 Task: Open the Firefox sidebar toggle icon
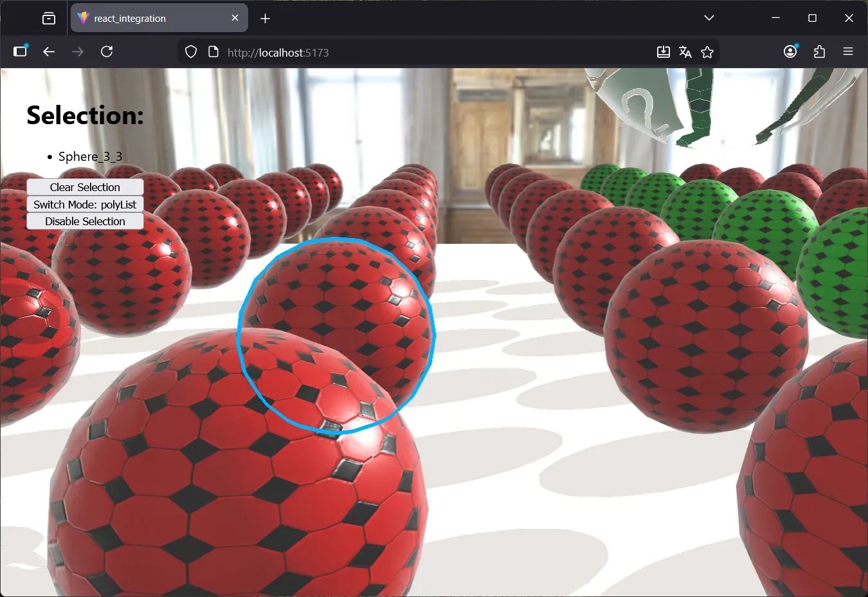click(x=21, y=51)
